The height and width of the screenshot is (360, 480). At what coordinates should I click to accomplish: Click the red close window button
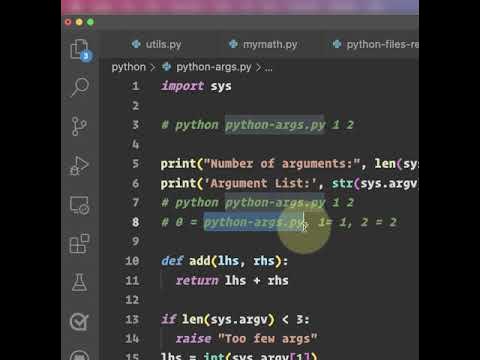click(68, 22)
